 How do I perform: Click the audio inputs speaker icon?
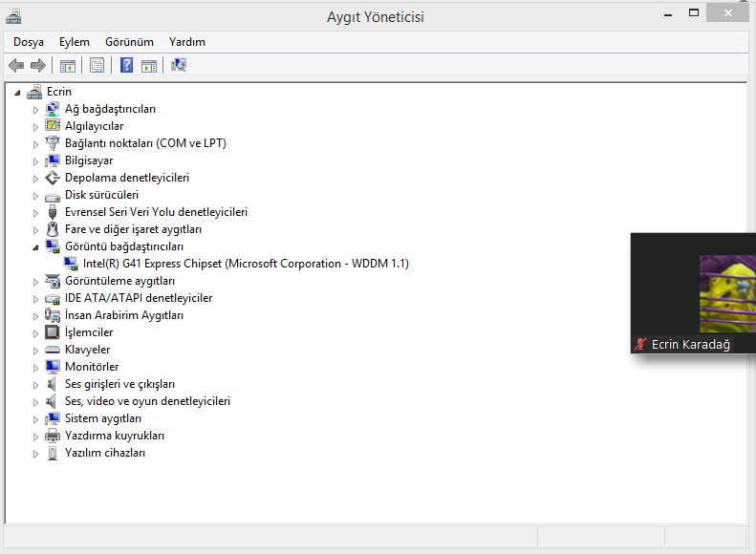click(51, 384)
